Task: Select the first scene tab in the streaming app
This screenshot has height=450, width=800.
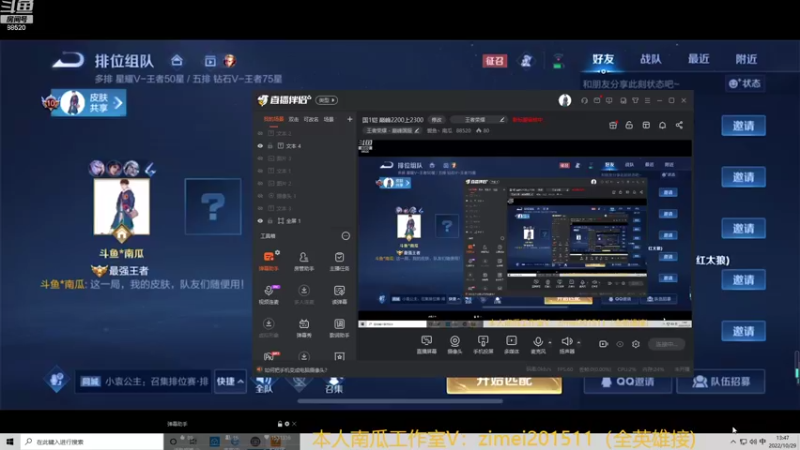Action: [x=273, y=119]
